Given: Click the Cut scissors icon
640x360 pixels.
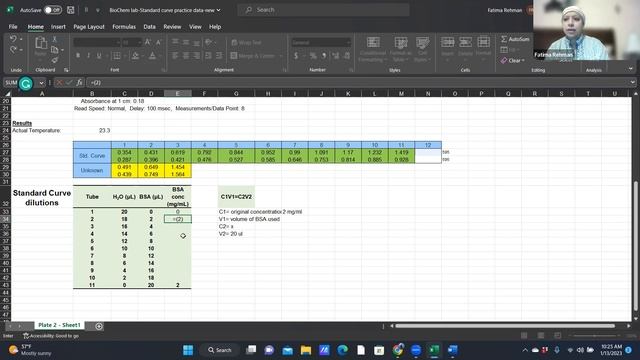Looking at the screenshot, I should [55, 39].
